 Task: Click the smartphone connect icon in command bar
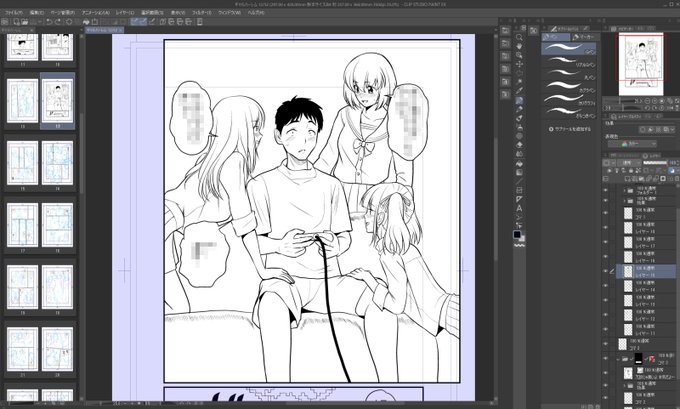199,22
